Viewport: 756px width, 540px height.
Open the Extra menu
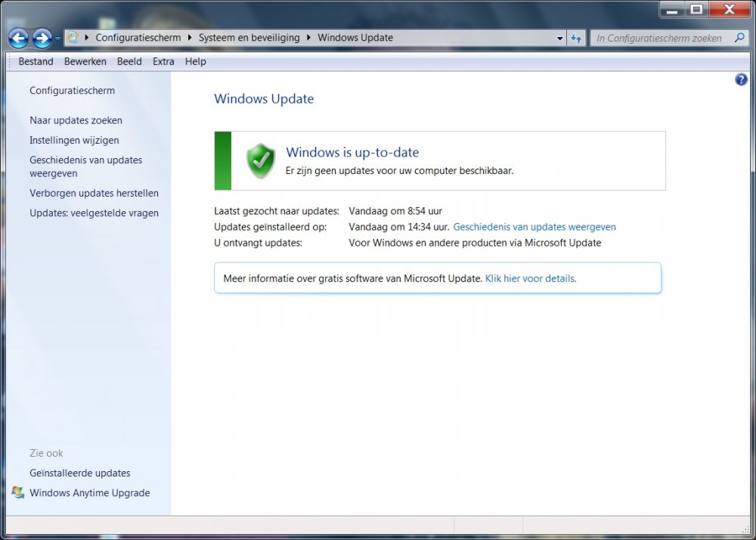pos(163,62)
